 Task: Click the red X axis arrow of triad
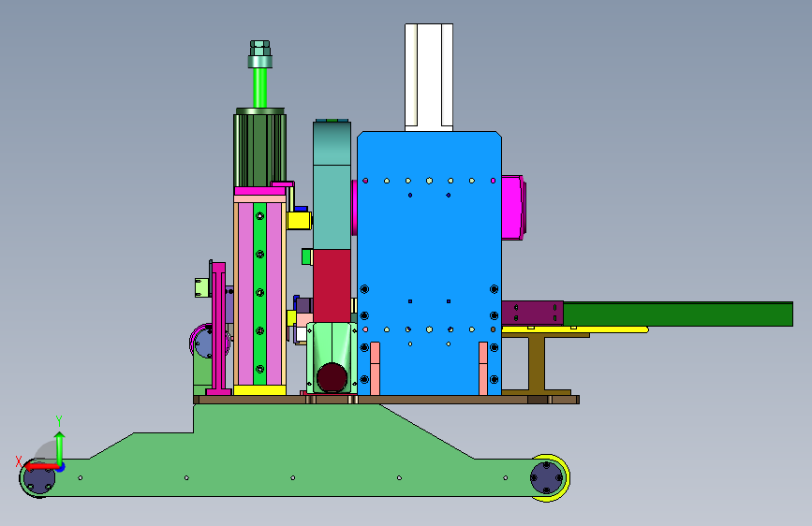pyautogui.click(x=41, y=467)
